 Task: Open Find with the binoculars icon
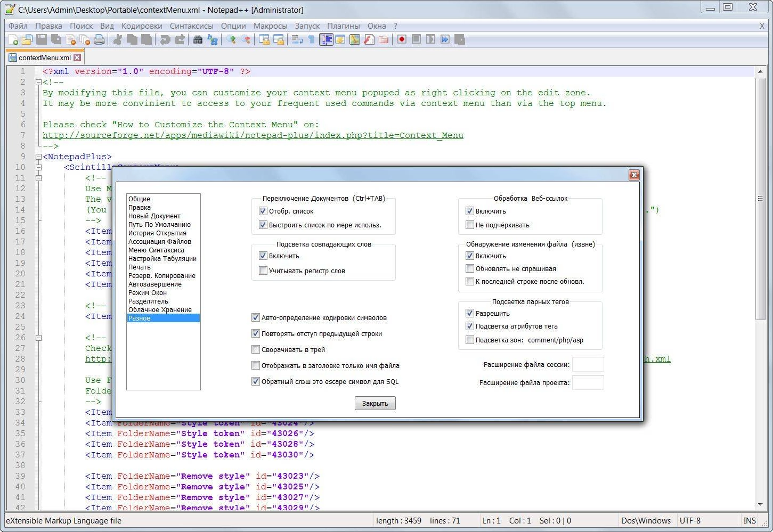tap(198, 39)
